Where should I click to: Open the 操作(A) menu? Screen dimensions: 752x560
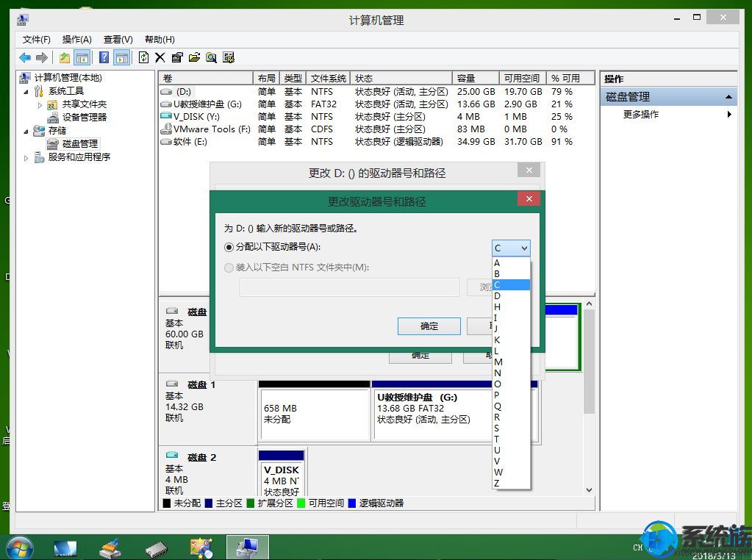pyautogui.click(x=76, y=39)
